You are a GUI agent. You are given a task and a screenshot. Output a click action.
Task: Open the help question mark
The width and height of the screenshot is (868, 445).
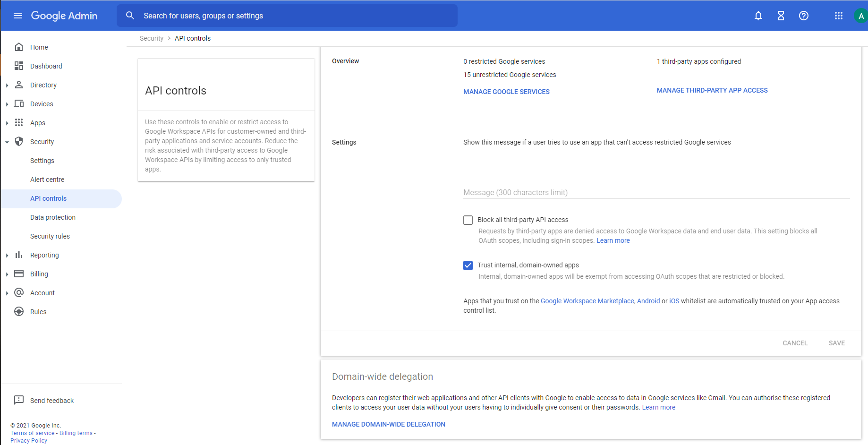pyautogui.click(x=804, y=16)
